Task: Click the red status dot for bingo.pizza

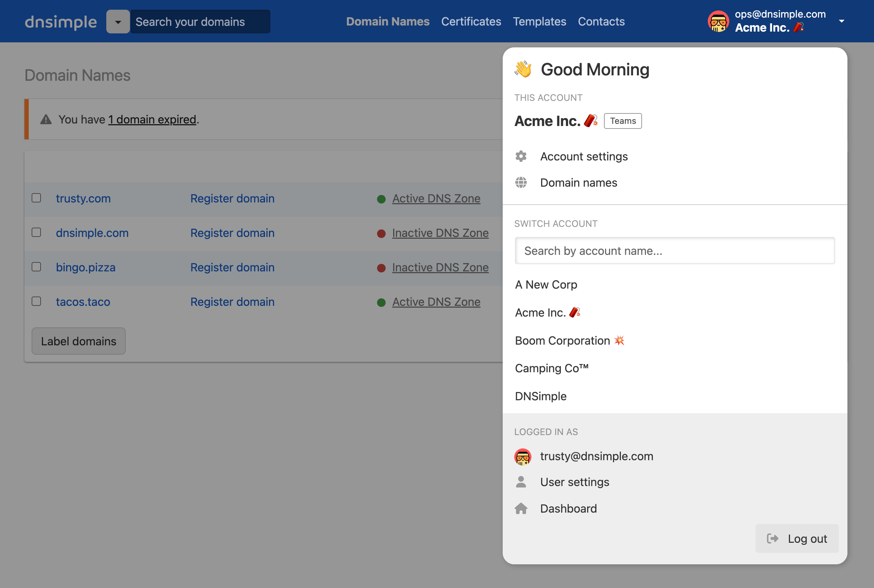Action: click(381, 268)
